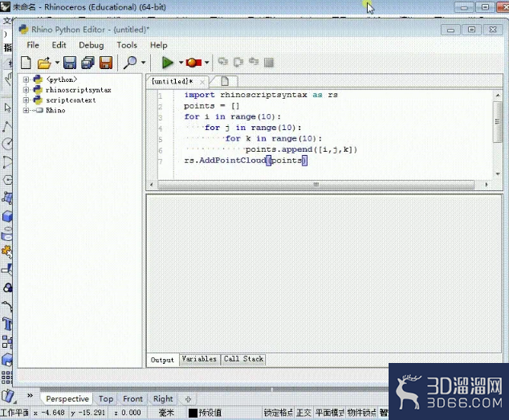Select the {untitled}* script tab
Viewport: 509px width, 420px height.
point(172,81)
